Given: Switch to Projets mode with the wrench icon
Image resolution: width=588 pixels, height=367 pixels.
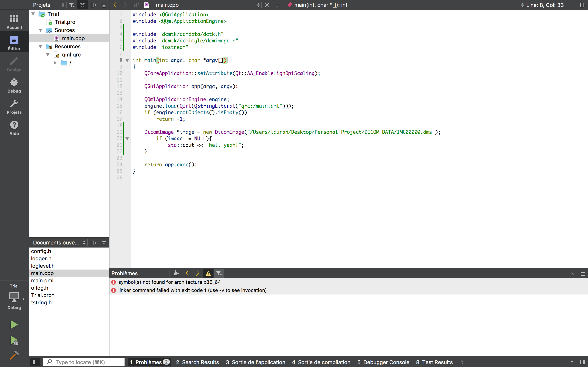Looking at the screenshot, I should pyautogui.click(x=14, y=107).
